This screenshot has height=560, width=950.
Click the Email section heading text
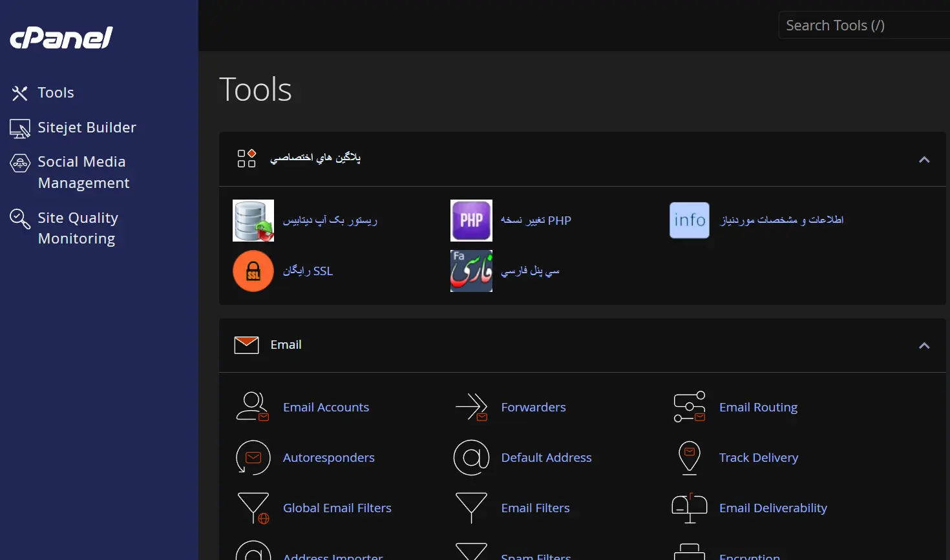coord(286,345)
